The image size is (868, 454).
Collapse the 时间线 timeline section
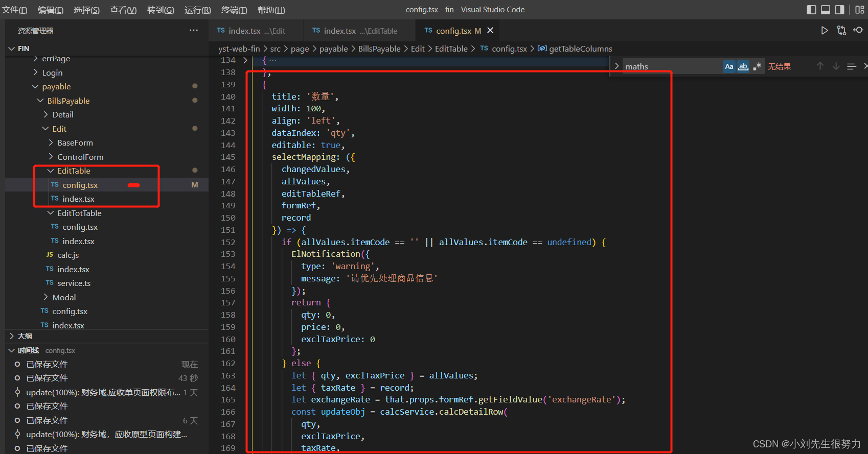click(12, 350)
